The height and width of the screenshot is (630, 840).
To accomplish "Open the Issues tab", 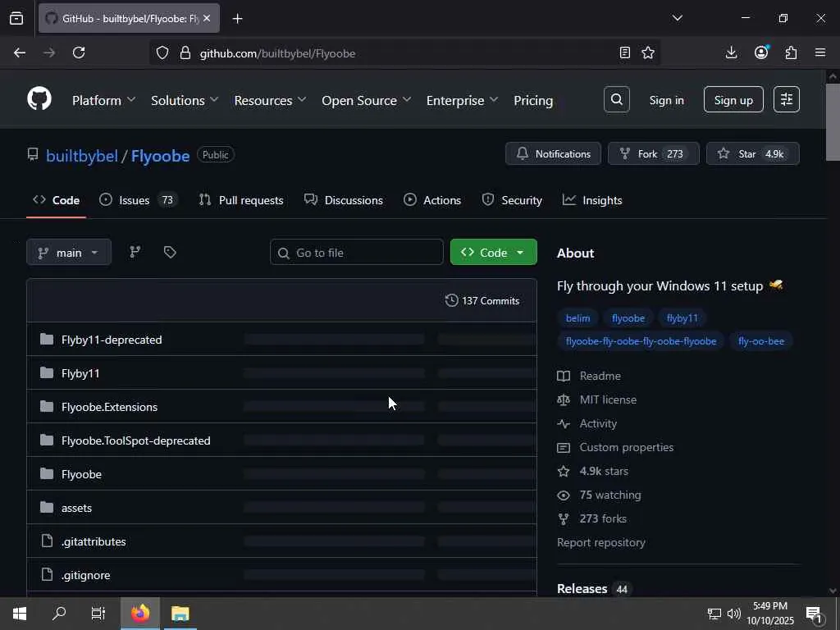I will click(x=138, y=200).
